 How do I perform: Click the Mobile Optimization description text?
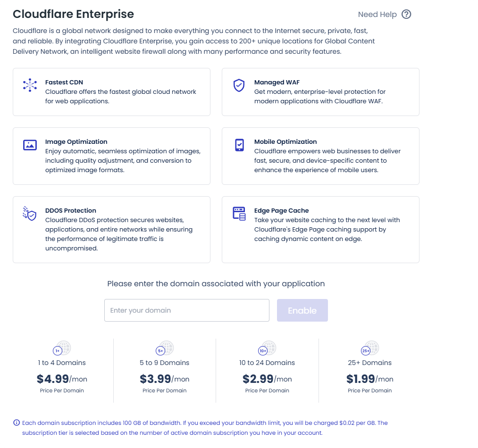pos(327,161)
